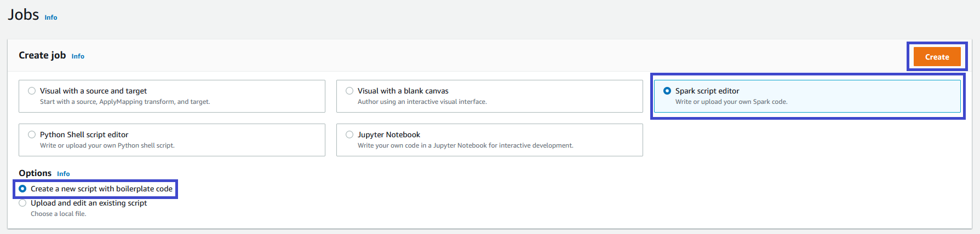Click the 'Write or upload your own Python shell script' text
The width and height of the screenshot is (980, 234).
[107, 145]
